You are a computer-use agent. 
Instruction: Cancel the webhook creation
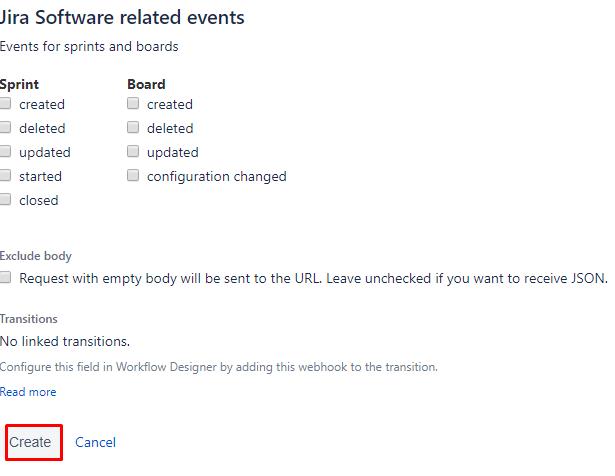(x=95, y=442)
